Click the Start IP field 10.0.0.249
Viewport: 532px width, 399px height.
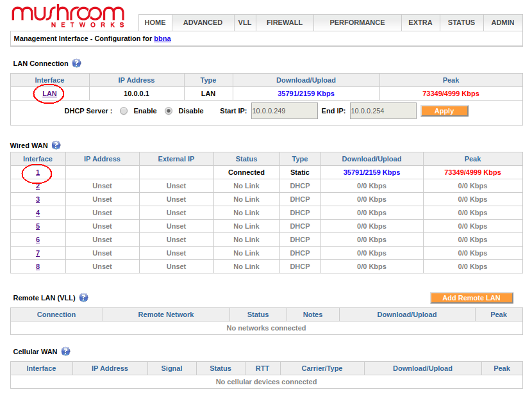[x=285, y=111]
